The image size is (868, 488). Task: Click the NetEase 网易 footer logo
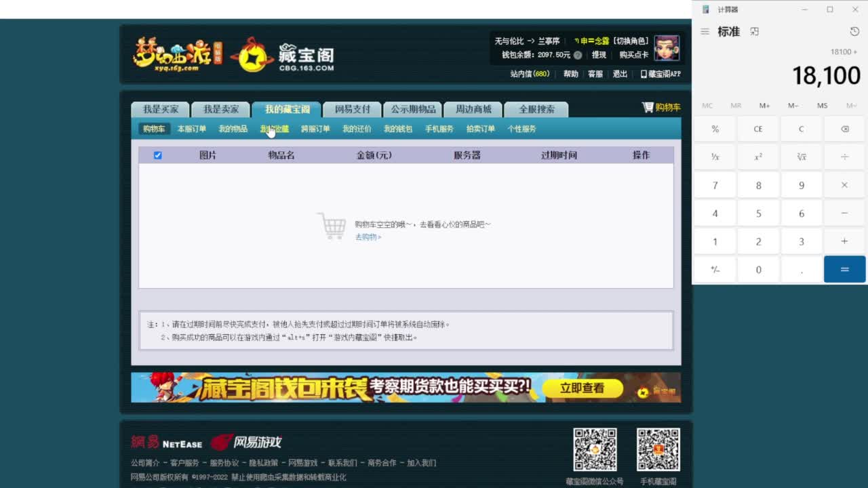pos(166,443)
